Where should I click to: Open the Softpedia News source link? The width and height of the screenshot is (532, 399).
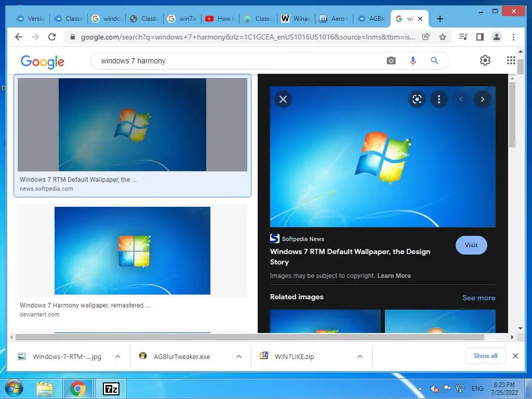pyautogui.click(x=297, y=238)
